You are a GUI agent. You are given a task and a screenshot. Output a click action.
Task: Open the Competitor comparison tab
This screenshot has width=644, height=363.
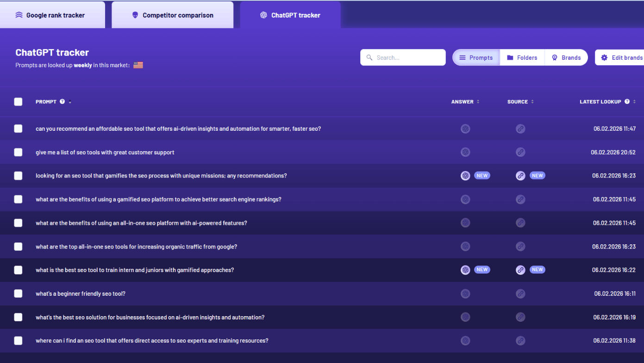click(x=172, y=14)
